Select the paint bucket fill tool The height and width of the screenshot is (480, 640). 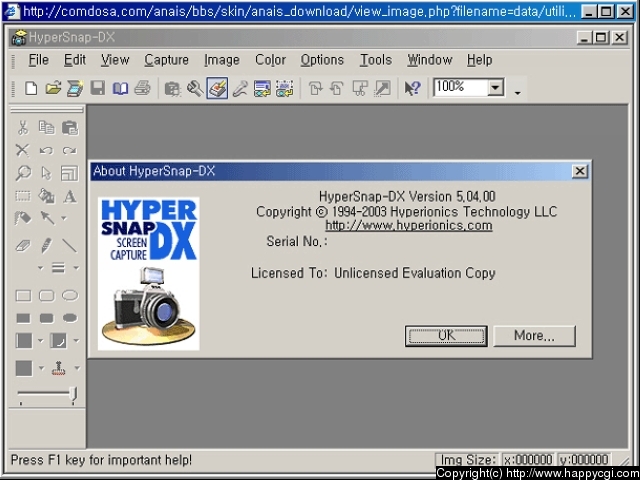point(46,196)
